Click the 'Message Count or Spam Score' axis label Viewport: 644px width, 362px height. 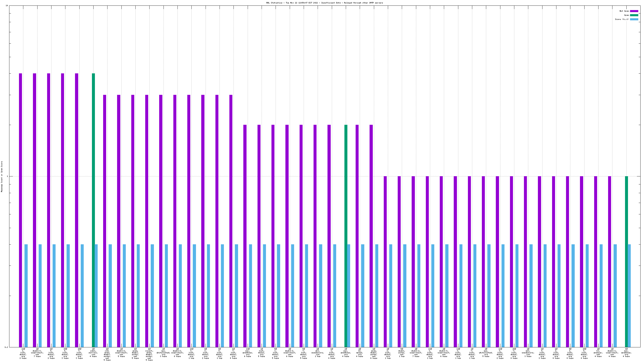[2, 176]
